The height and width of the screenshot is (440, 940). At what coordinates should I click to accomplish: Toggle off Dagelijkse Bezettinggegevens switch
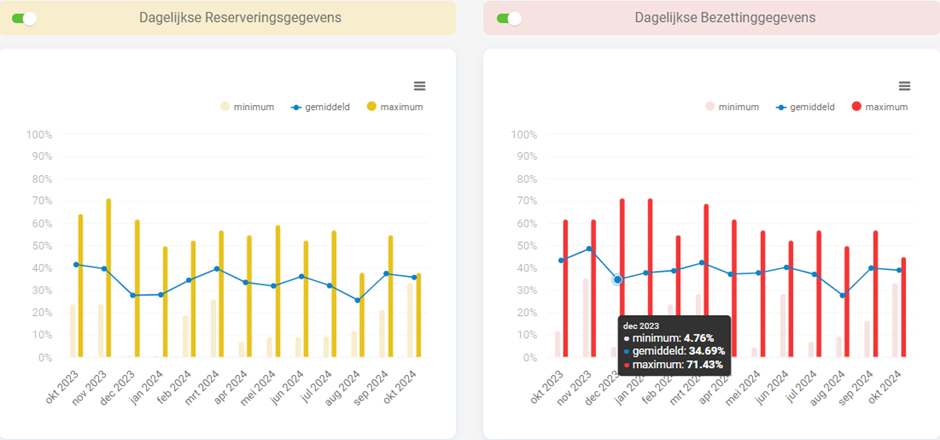coord(509,18)
